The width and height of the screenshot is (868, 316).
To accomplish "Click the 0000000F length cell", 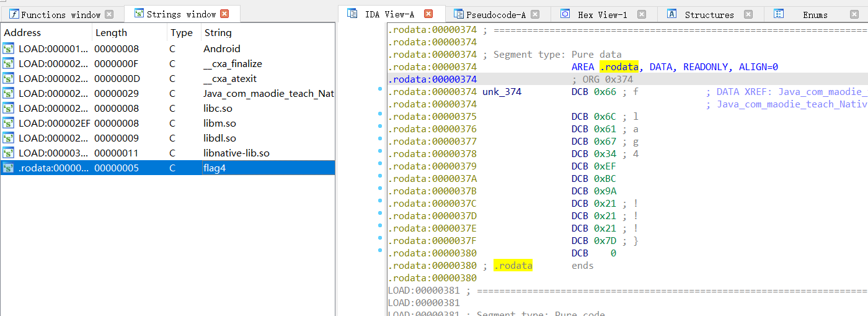I will point(117,63).
